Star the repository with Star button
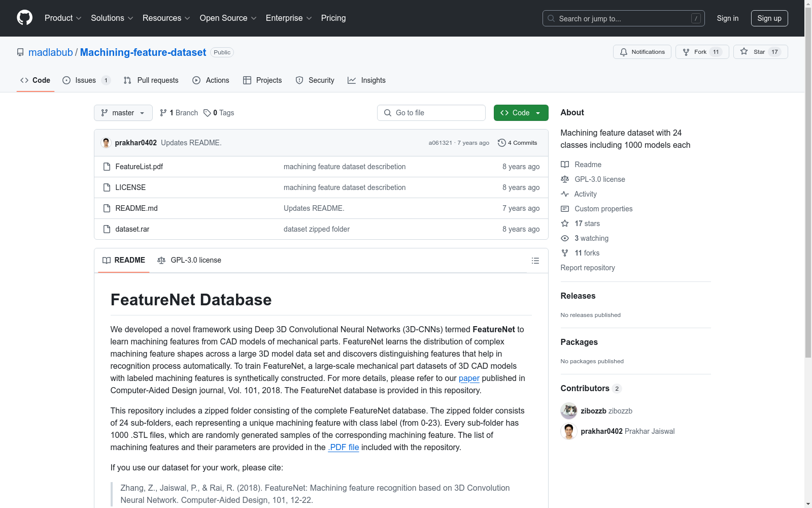The image size is (812, 508). coord(760,52)
